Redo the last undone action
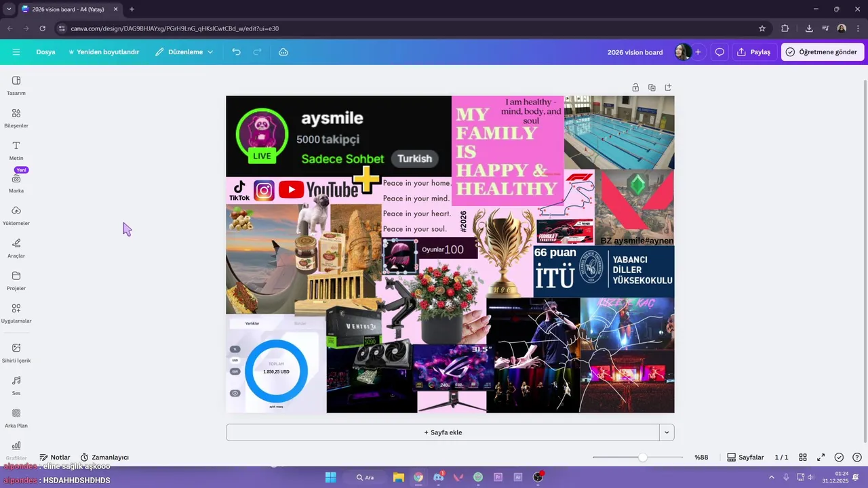Screen dimensions: 868x488 coord(257,52)
